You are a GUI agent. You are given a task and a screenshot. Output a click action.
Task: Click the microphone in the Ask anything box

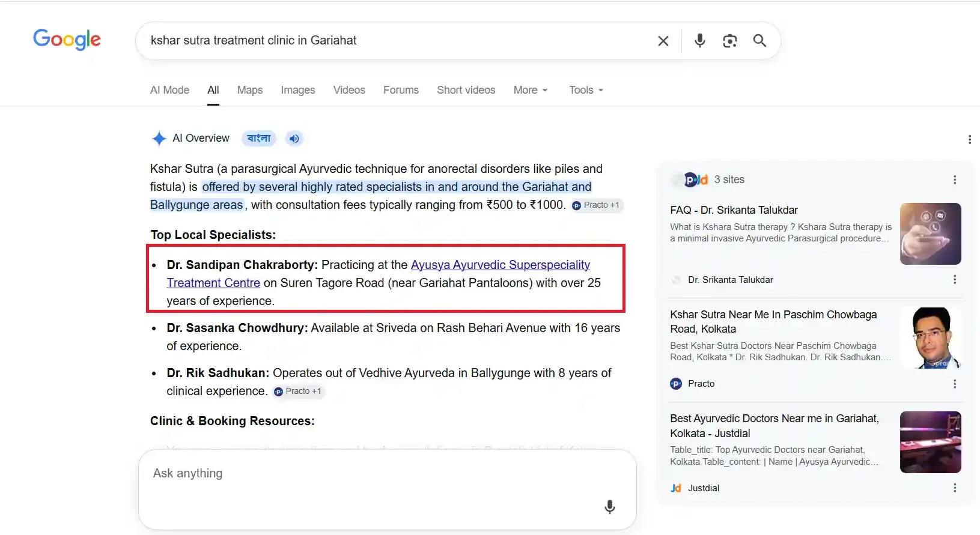coord(610,507)
